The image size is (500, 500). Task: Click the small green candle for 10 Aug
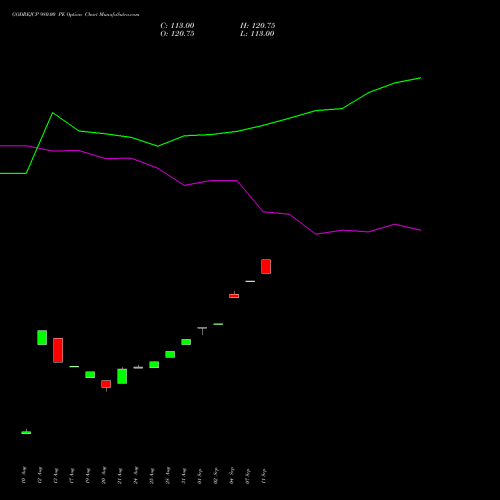tap(26, 432)
